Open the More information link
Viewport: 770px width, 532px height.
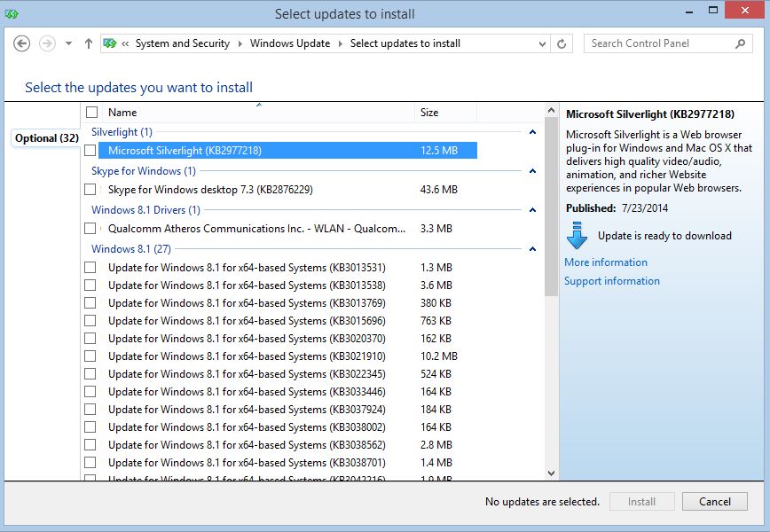point(606,262)
